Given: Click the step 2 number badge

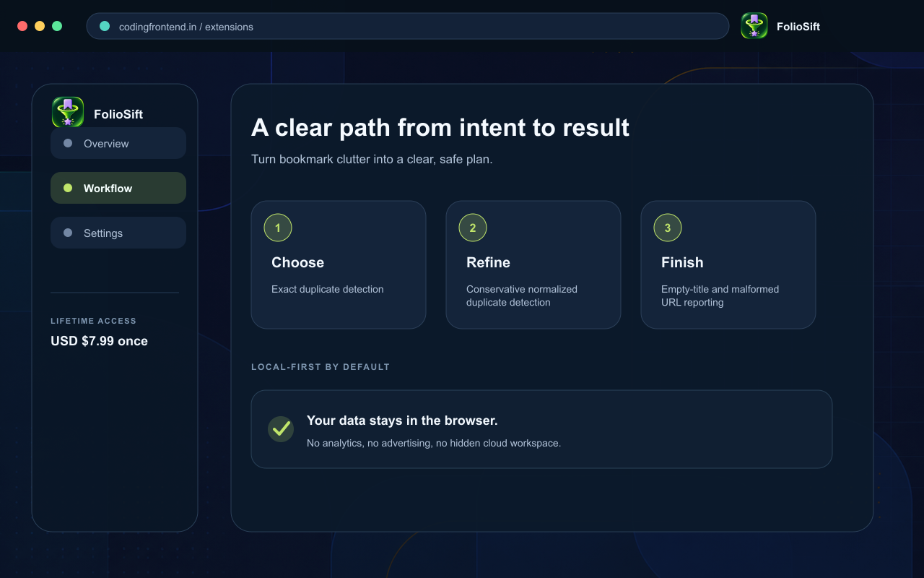Looking at the screenshot, I should pos(473,228).
